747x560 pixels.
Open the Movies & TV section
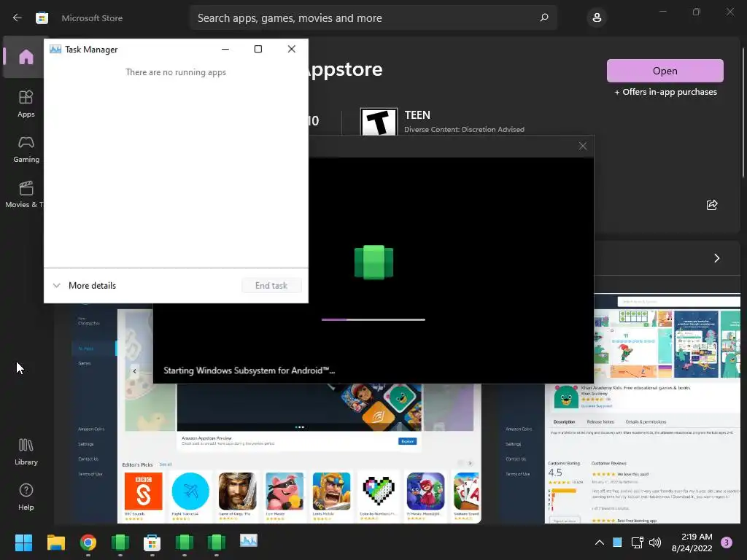(x=24, y=194)
